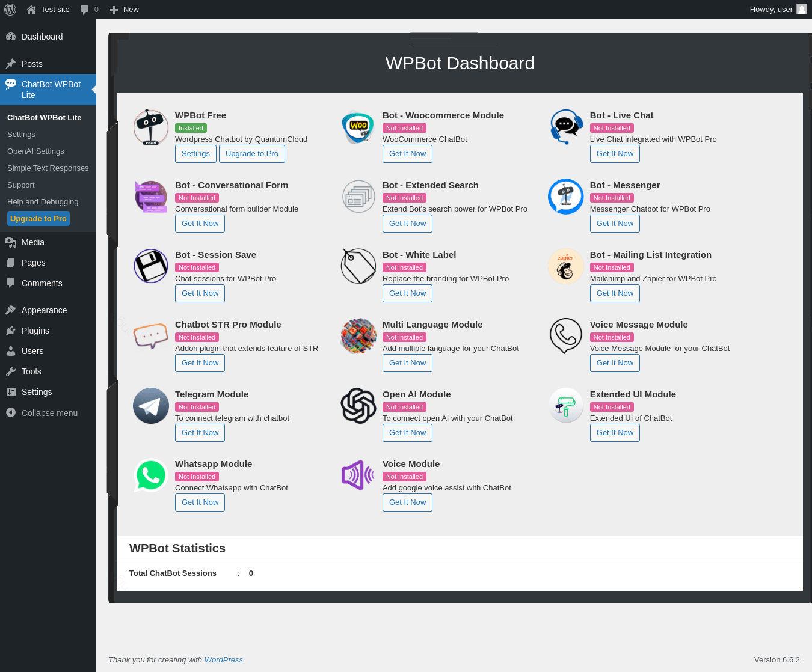This screenshot has width=812, height=672.
Task: Click Get It Now for Conversational Form
Action: coord(200,224)
